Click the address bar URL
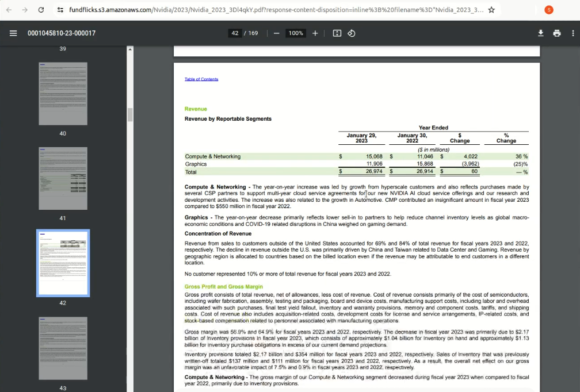The width and height of the screenshot is (580, 392). click(276, 10)
